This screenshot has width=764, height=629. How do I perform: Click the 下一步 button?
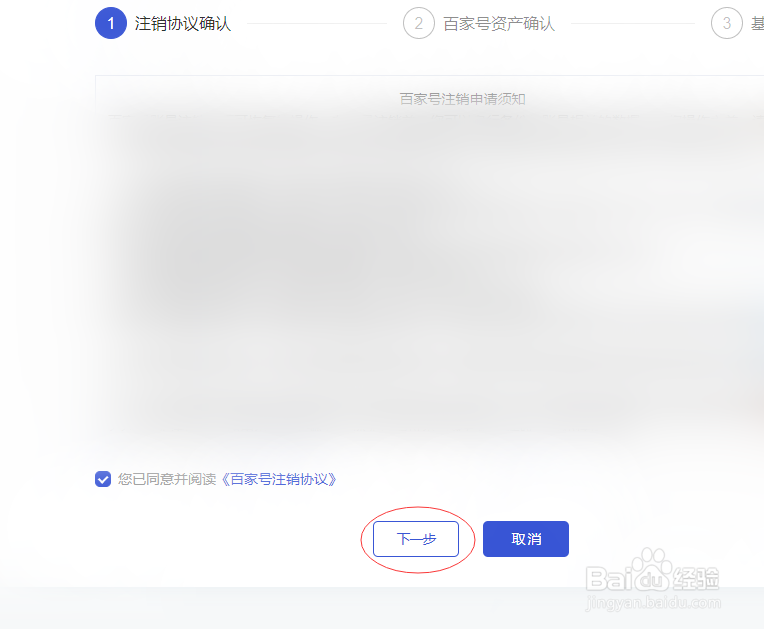click(x=416, y=539)
